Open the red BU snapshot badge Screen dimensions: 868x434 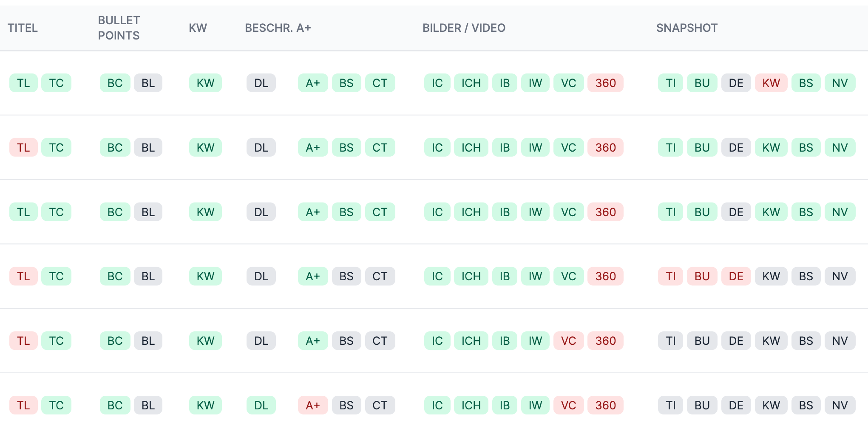(x=702, y=276)
